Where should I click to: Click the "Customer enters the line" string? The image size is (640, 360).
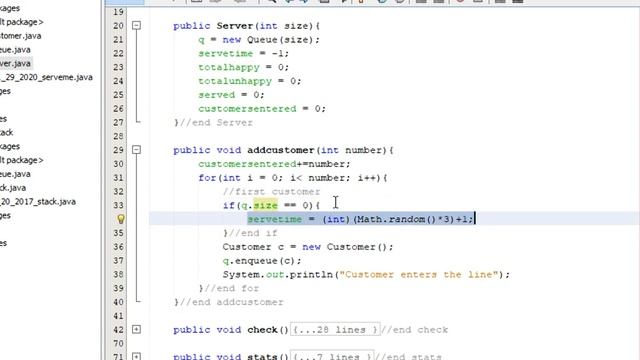pos(419,275)
